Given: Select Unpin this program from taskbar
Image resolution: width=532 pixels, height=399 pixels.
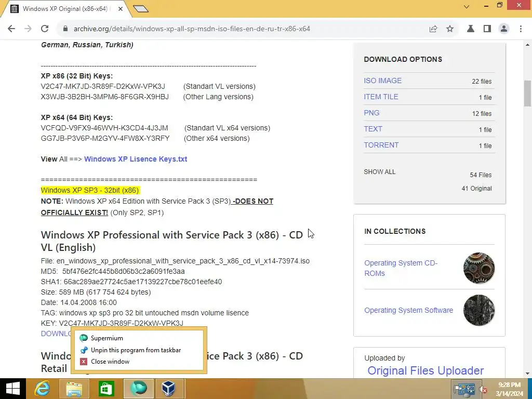Looking at the screenshot, I should [138, 350].
